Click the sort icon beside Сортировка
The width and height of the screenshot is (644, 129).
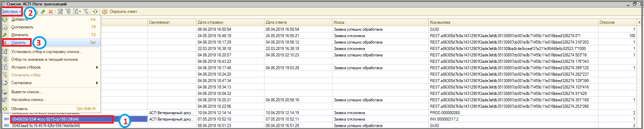5,83
